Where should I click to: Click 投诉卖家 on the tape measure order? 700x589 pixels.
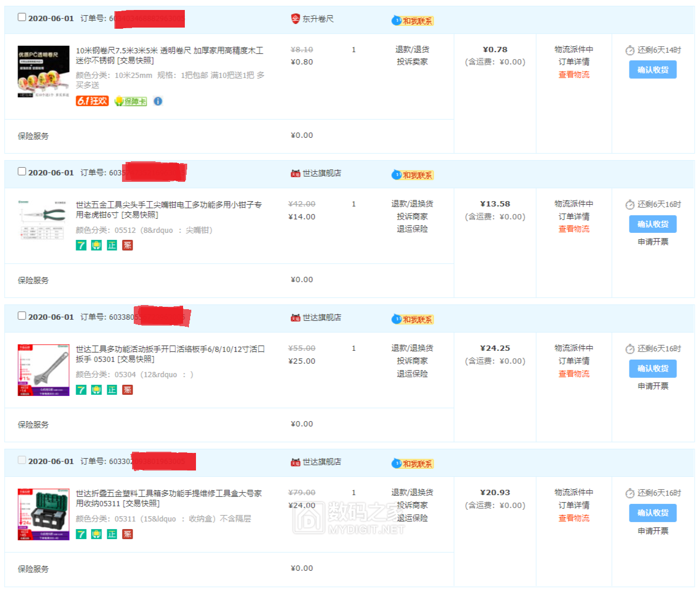[x=412, y=62]
